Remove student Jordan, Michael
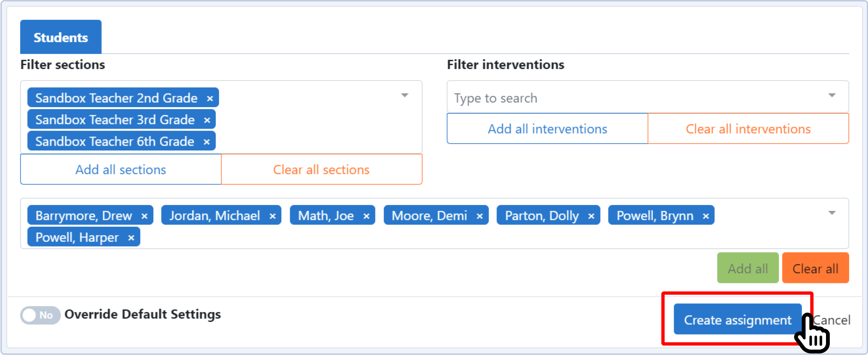Screen dimensions: 868x355 [273, 216]
